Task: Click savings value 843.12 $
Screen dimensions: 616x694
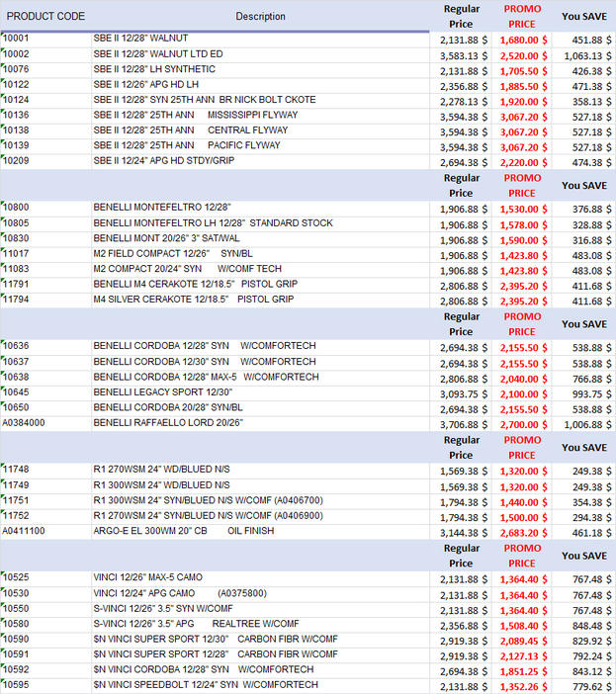Action: [x=591, y=672]
